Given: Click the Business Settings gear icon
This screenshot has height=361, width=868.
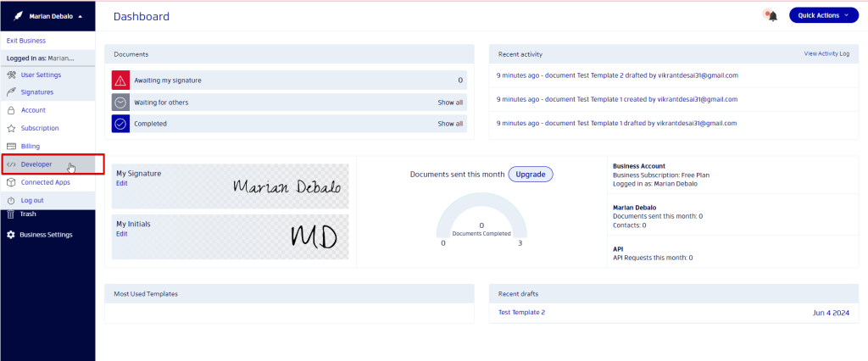Looking at the screenshot, I should (x=11, y=235).
